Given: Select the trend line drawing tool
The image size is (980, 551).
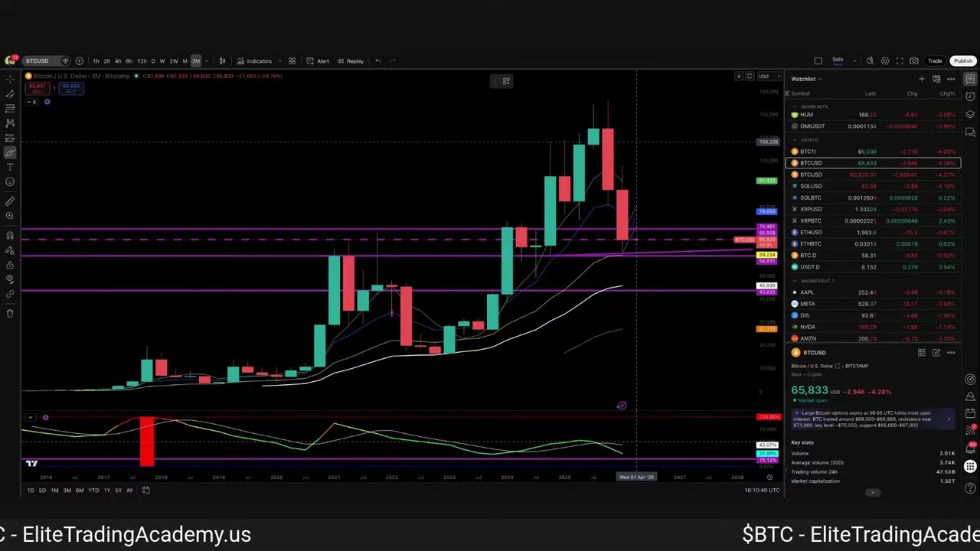Looking at the screenshot, I should [10, 94].
